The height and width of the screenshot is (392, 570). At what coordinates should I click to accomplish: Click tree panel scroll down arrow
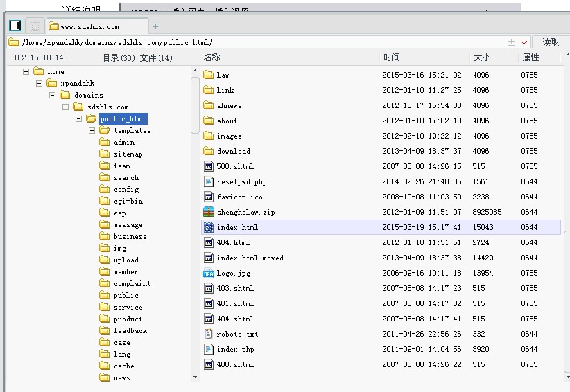click(196, 377)
